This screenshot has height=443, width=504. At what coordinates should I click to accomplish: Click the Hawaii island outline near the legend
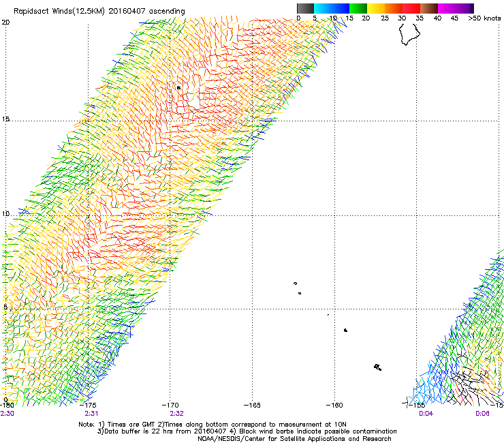409,35
